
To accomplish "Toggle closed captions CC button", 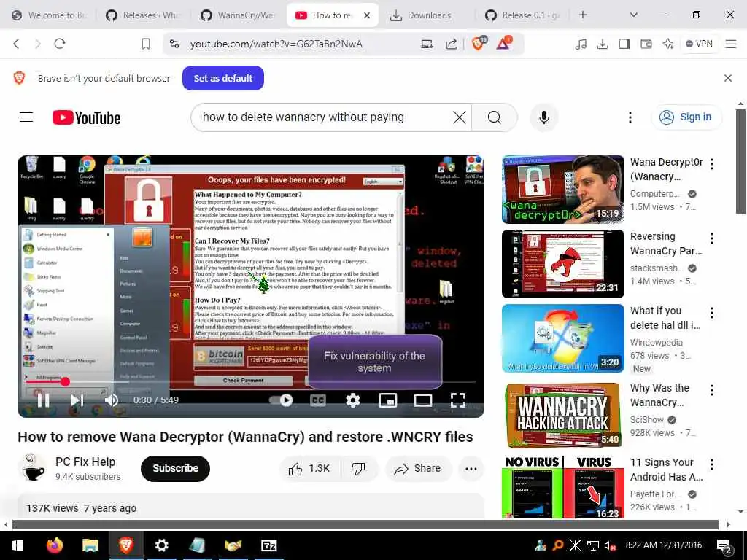I will [318, 400].
